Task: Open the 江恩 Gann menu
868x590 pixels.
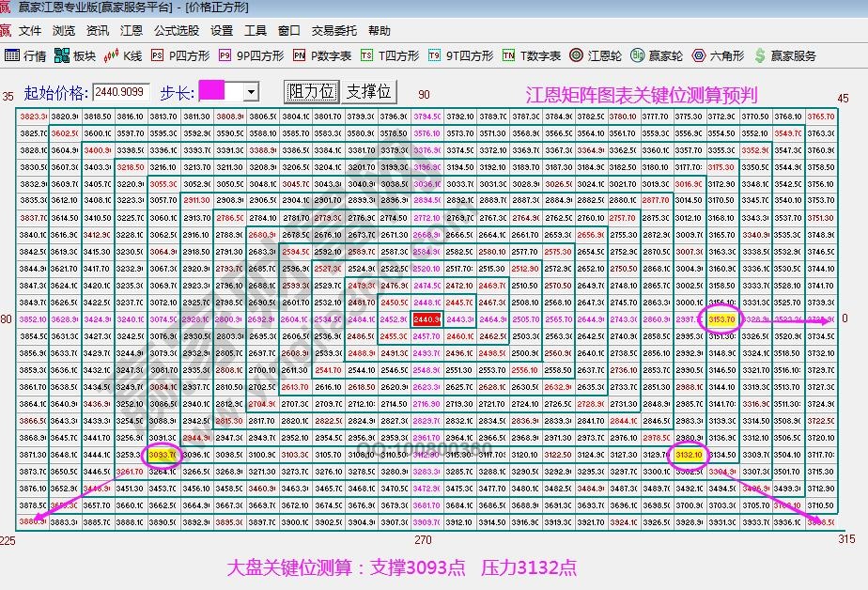Action: 130,30
